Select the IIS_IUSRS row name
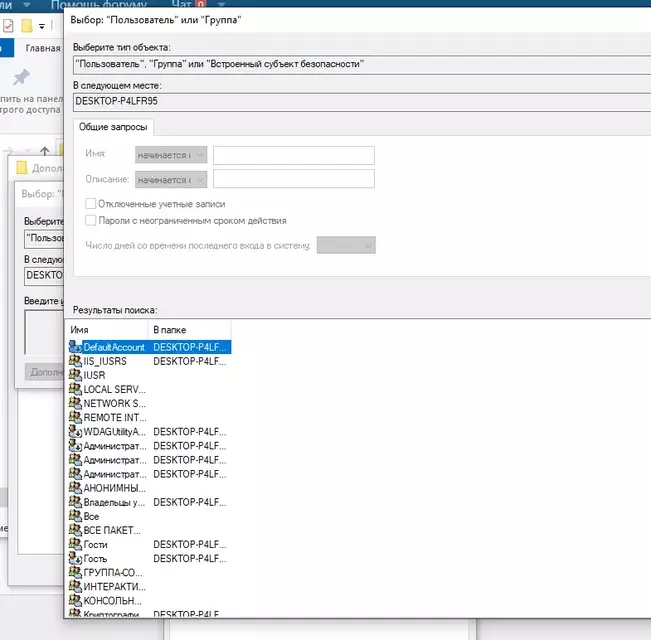The image size is (651, 640). point(105,361)
